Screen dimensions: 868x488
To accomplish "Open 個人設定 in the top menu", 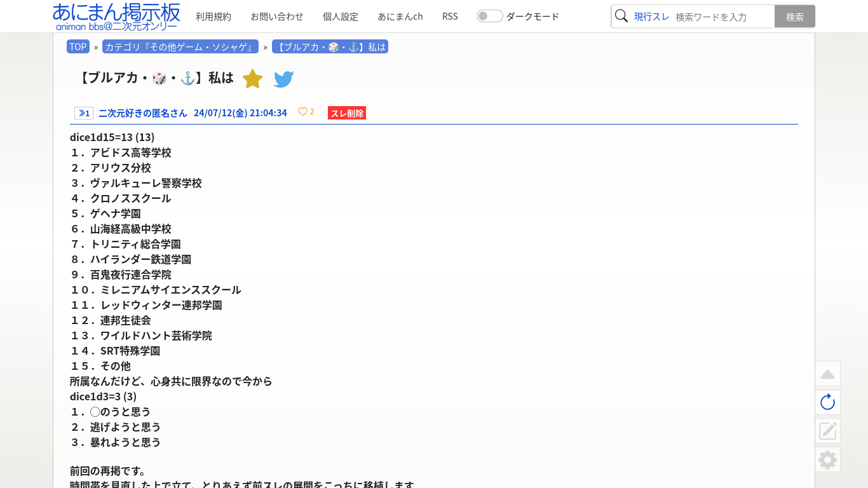I will click(341, 17).
